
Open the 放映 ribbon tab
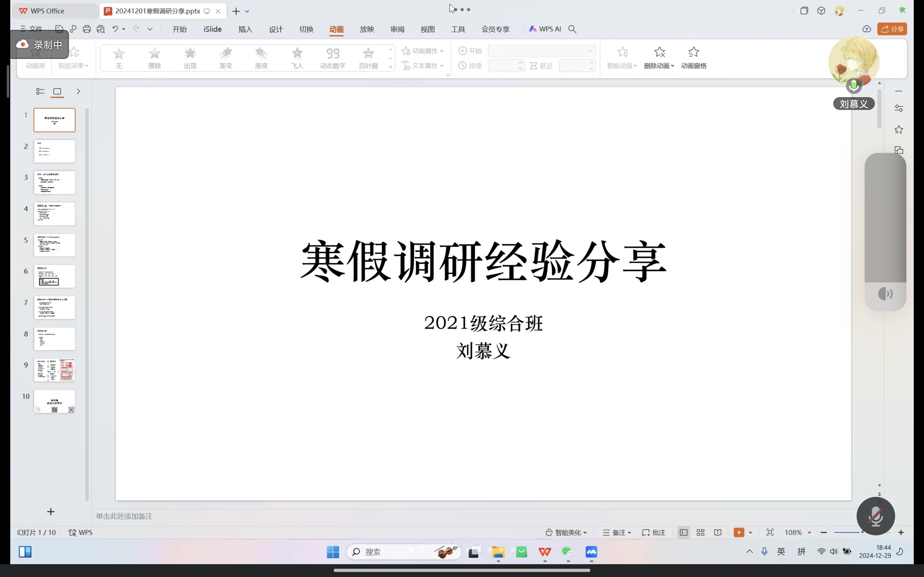pos(366,29)
